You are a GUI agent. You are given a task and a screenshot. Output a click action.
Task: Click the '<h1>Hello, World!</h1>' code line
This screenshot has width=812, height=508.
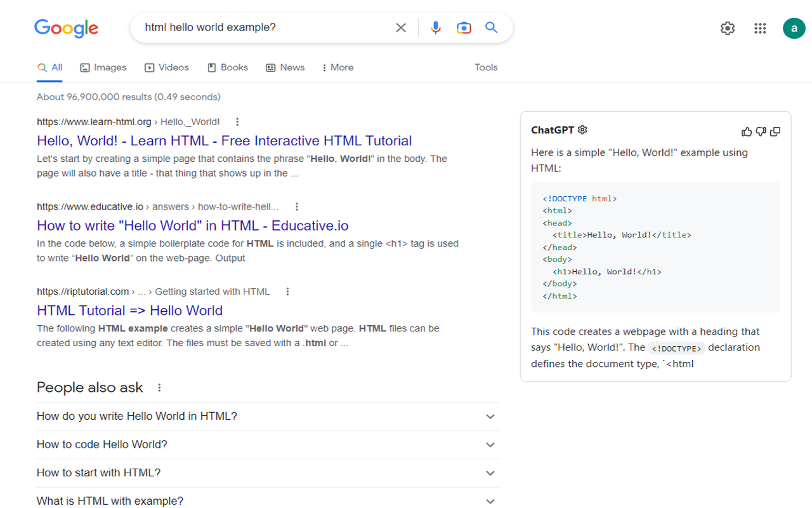606,272
